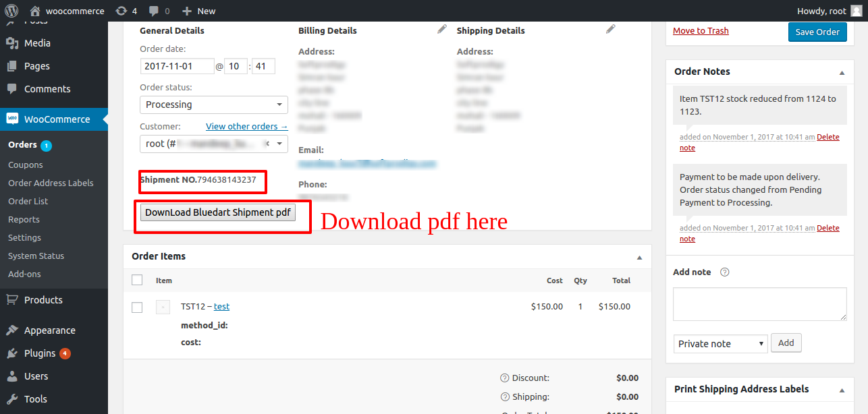Viewport: 868px width, 414px height.
Task: Open the woocommerce site home icon
Action: coord(35,11)
